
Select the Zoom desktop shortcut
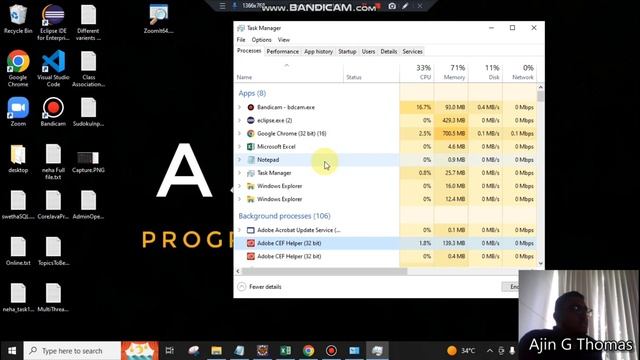pos(18,111)
